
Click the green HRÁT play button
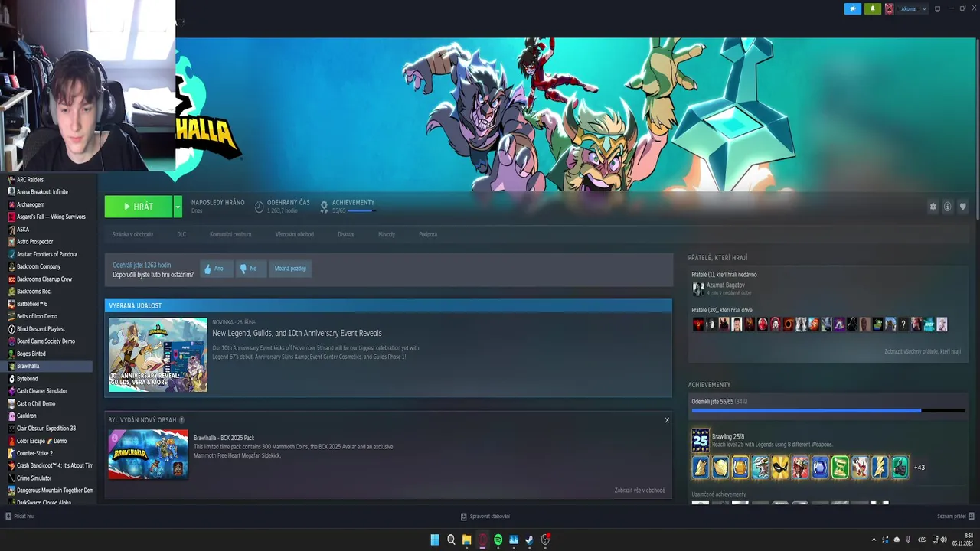(x=139, y=207)
